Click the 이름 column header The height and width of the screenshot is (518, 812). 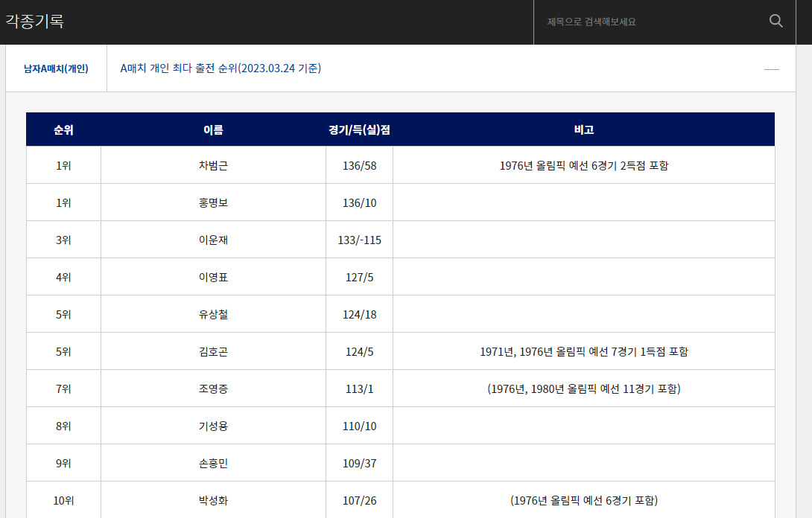point(212,129)
